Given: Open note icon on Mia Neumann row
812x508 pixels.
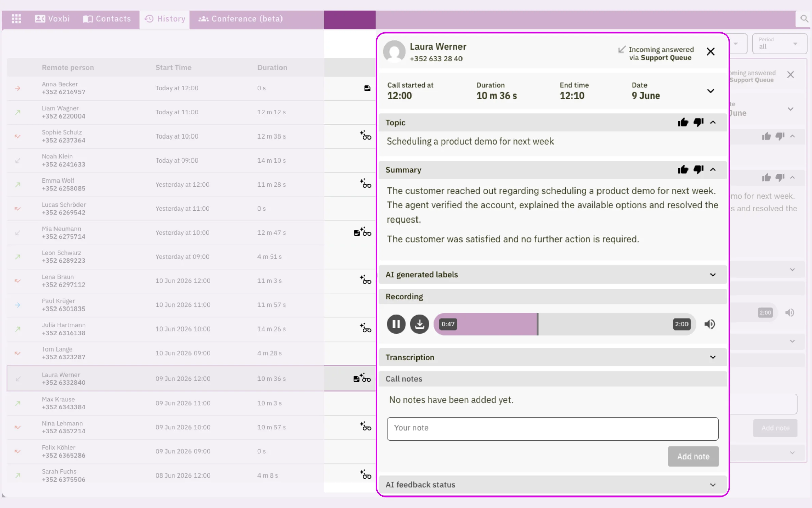Looking at the screenshot, I should pyautogui.click(x=357, y=233).
